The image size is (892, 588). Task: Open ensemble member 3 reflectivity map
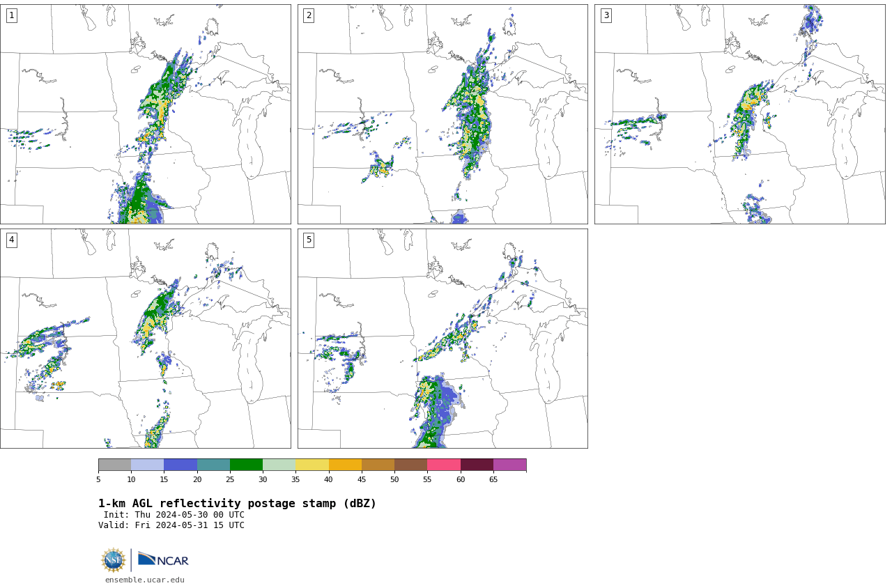739,114
